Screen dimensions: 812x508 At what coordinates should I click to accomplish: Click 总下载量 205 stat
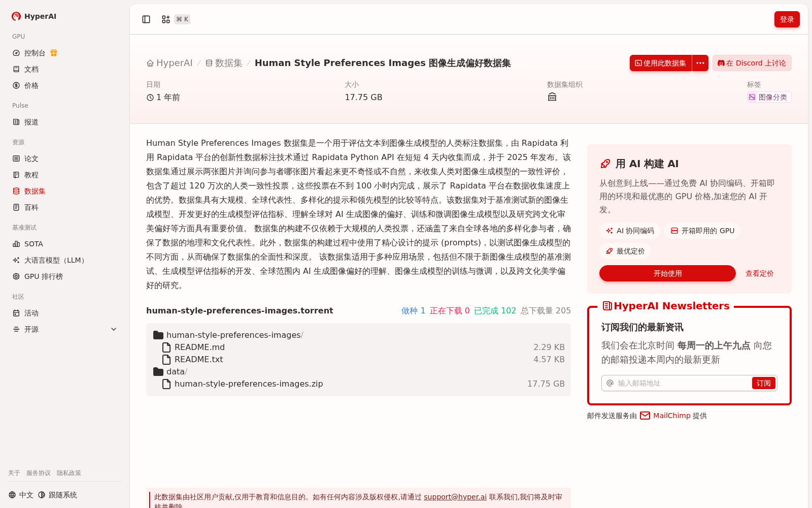point(546,310)
